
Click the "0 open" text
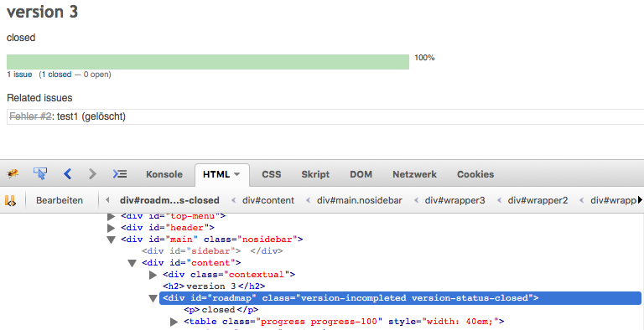[96, 75]
